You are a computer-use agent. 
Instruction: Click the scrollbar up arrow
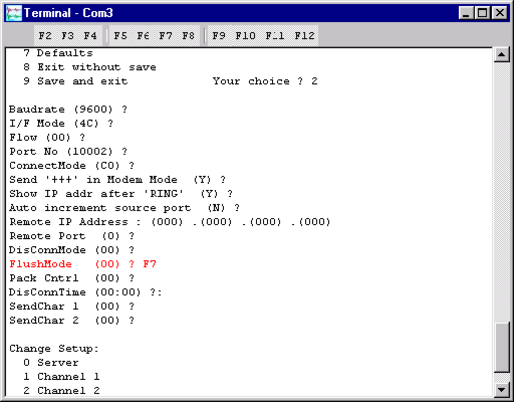click(502, 54)
